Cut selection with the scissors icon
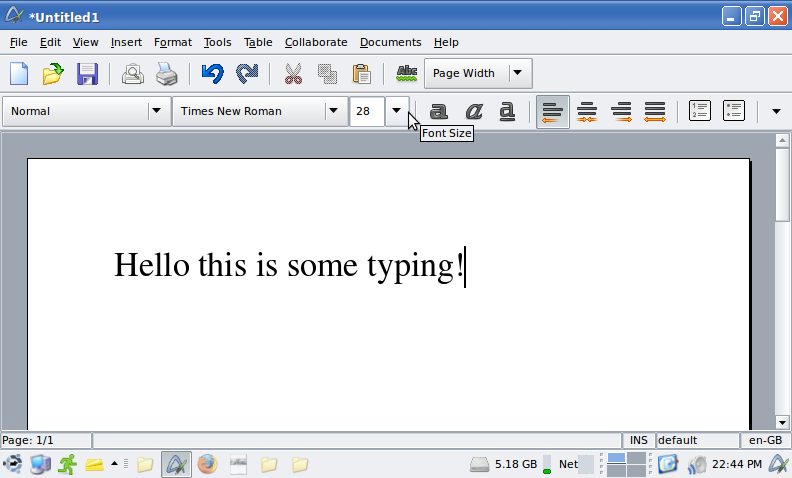This screenshot has height=478, width=792. point(293,73)
